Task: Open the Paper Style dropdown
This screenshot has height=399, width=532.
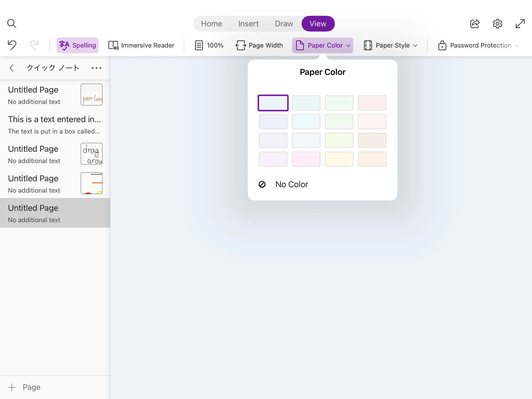Action: (x=390, y=45)
